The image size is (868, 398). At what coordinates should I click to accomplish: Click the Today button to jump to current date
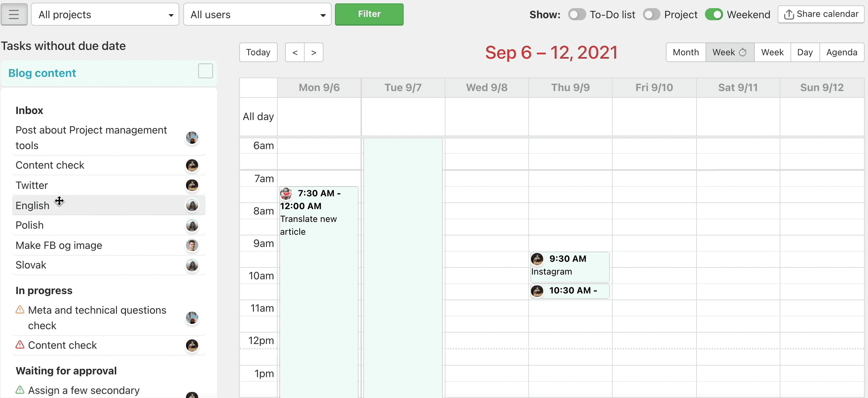point(258,52)
